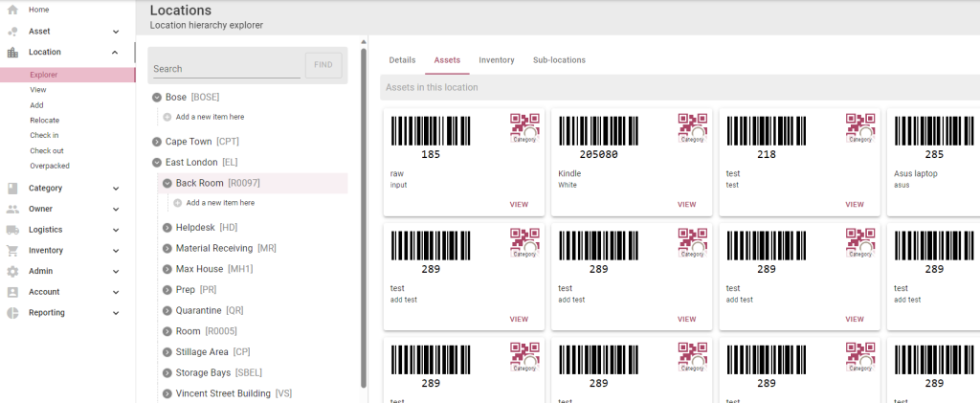This screenshot has width=980, height=403.
Task: Expand the Prep node arrow
Action: coord(167,290)
